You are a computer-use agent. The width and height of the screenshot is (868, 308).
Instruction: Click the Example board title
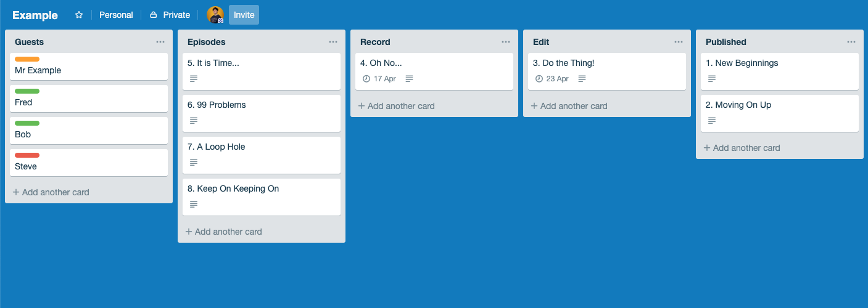35,15
